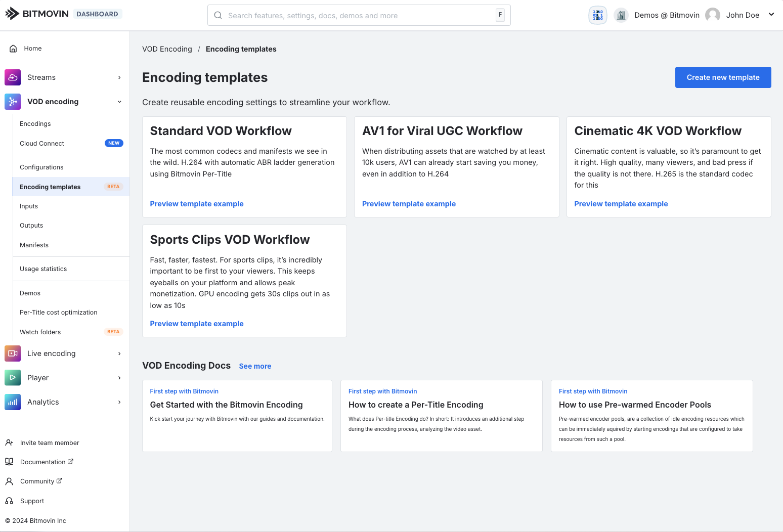Expand the Player section chevron
783x532 pixels.
pos(119,378)
